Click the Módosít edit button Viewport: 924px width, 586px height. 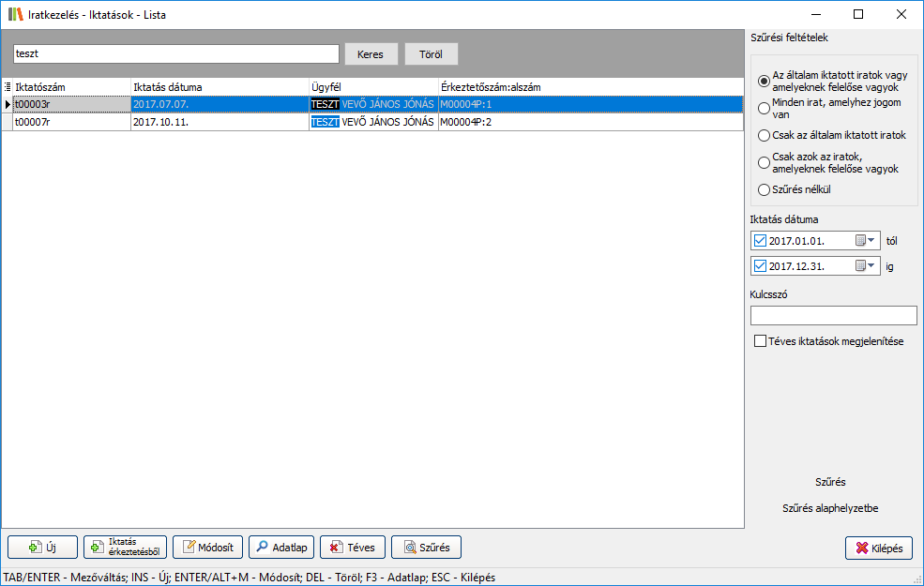(x=208, y=548)
